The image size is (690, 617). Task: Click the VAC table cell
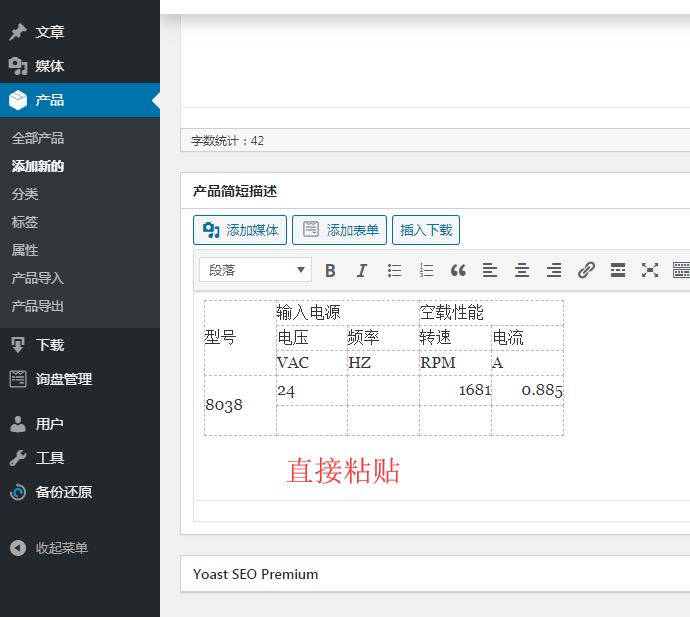click(x=312, y=363)
